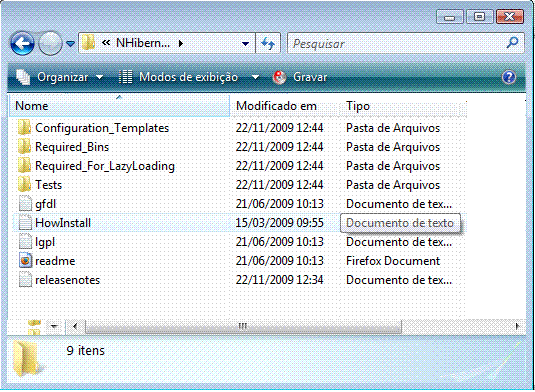Image resolution: width=535 pixels, height=392 pixels.
Task: Open the Modos de exibição dropdown arrow
Action: (x=255, y=77)
